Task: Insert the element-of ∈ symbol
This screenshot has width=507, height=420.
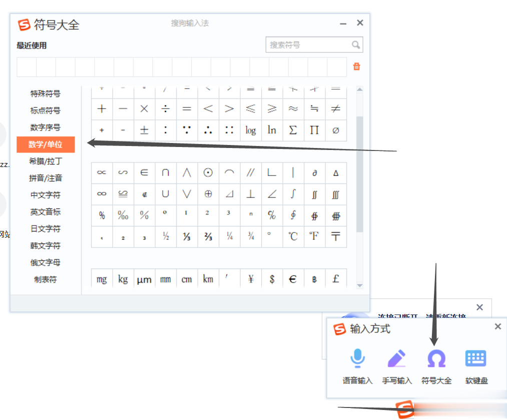Action: click(x=144, y=172)
